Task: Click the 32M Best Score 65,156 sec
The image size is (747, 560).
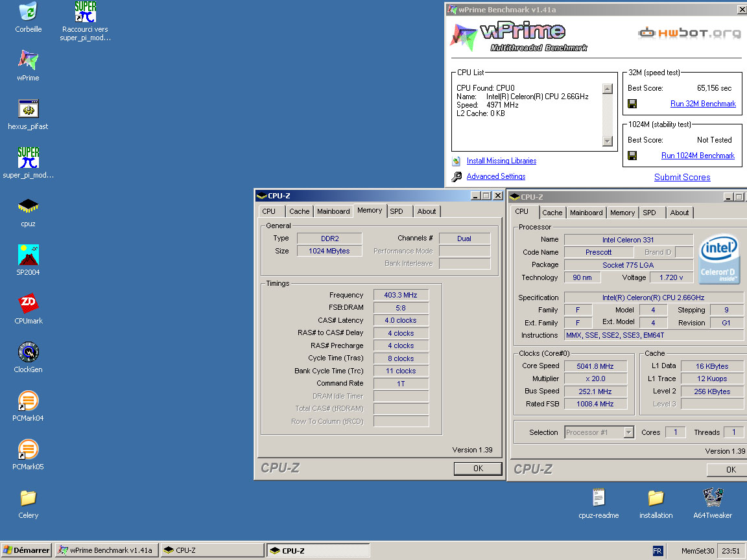Action: [714, 88]
